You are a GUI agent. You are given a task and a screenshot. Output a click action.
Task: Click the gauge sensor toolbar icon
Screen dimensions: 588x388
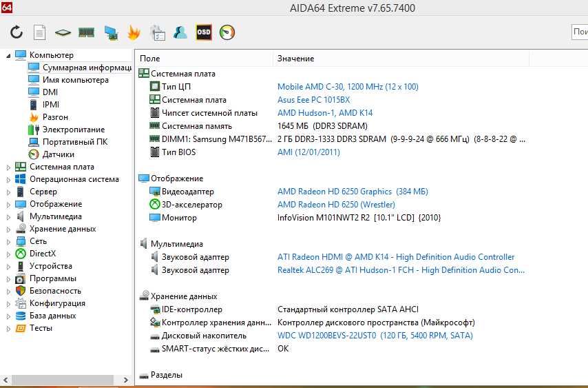tap(227, 32)
